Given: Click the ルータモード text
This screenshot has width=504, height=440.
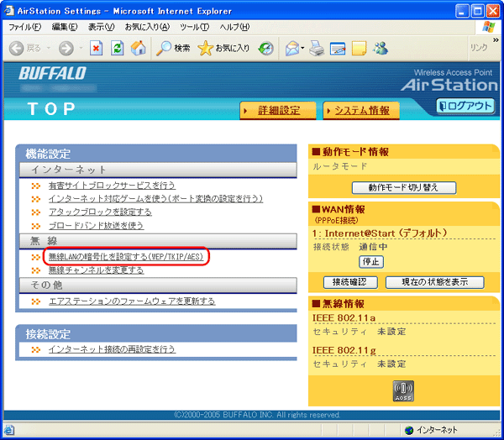Looking at the screenshot, I should click(x=339, y=166).
